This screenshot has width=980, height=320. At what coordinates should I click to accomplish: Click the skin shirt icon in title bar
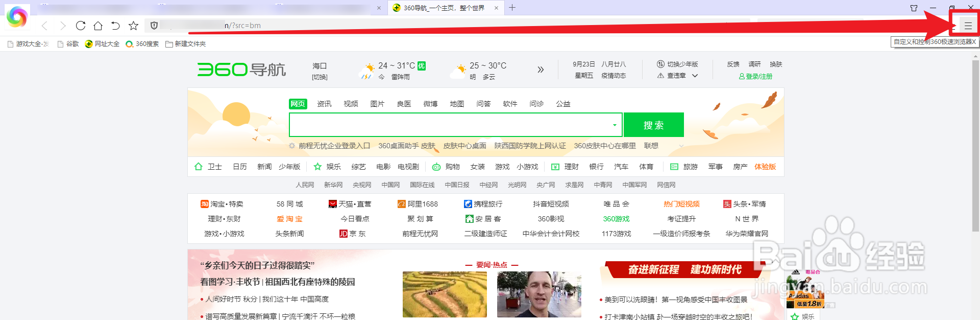click(x=914, y=8)
